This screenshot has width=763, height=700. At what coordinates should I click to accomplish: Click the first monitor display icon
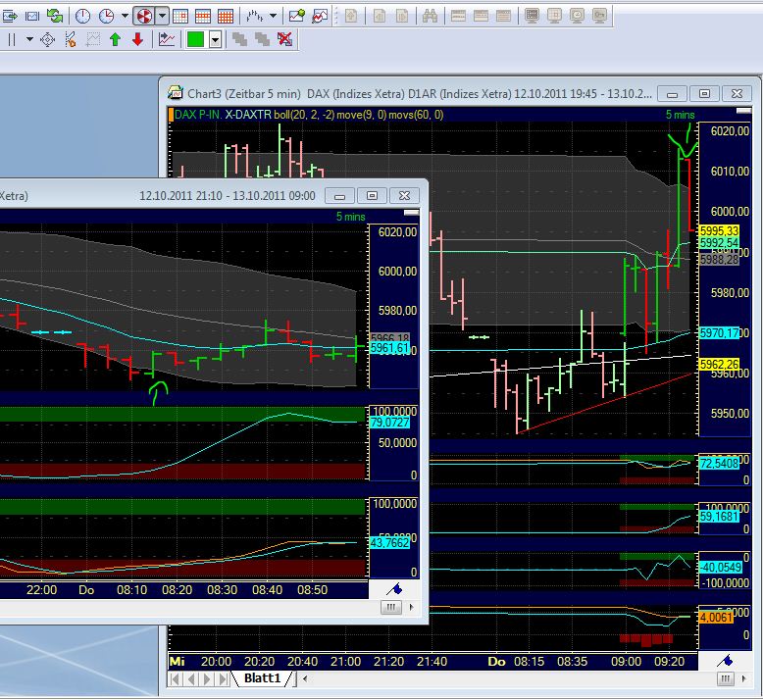coord(532,16)
